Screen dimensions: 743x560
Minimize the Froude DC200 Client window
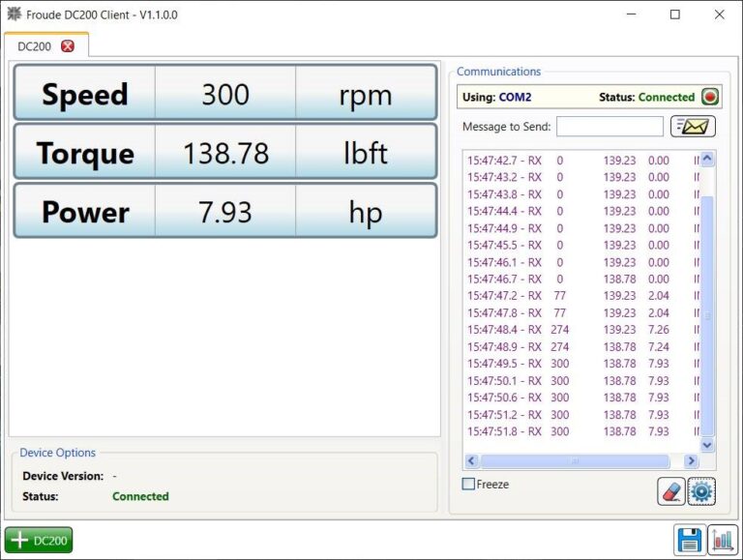click(x=631, y=15)
